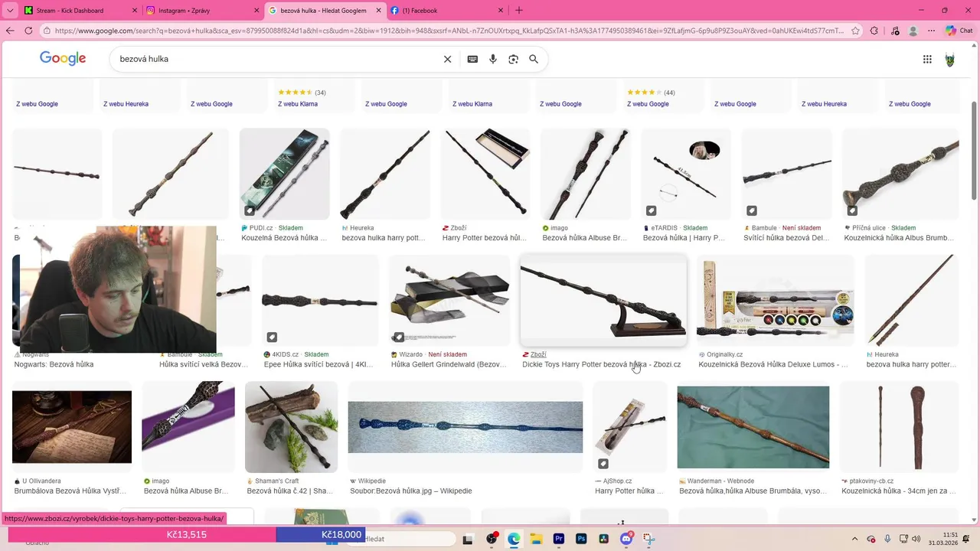Open Kouzelnická Bezová Hůlka Deluxe Lumos result
980x551 pixels.
coord(773,364)
